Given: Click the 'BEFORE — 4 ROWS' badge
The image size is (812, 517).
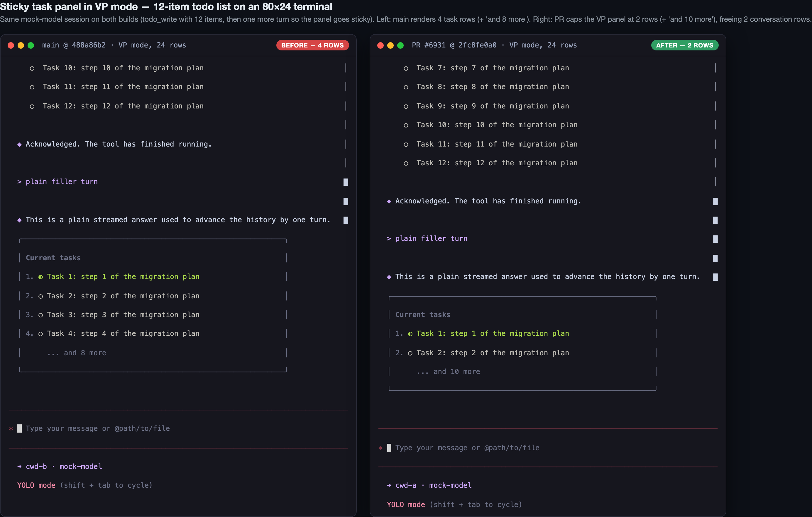Looking at the screenshot, I should [x=312, y=45].
